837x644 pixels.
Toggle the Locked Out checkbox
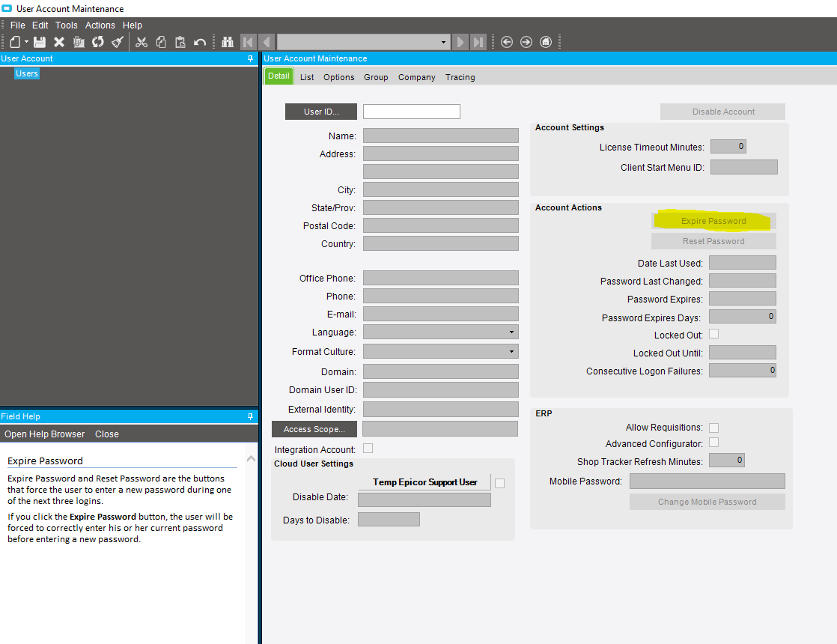(713, 334)
